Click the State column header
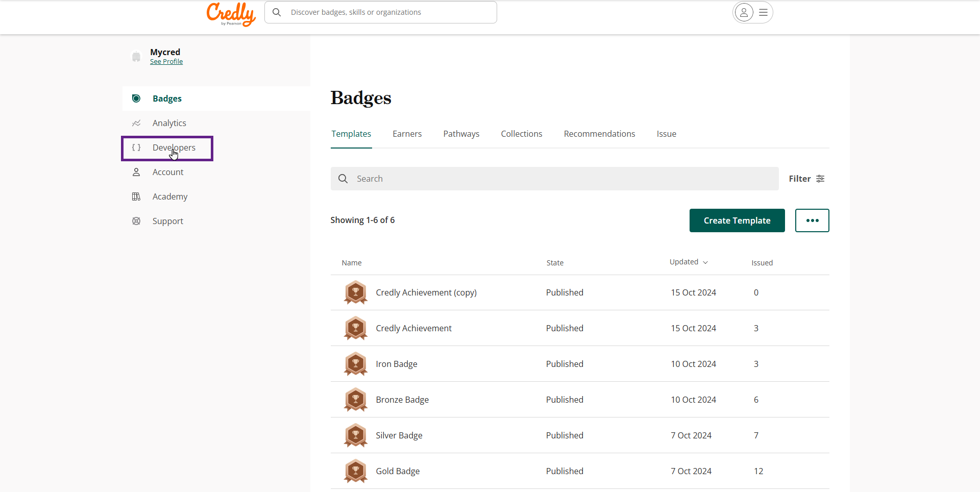This screenshot has height=492, width=980. (555, 263)
